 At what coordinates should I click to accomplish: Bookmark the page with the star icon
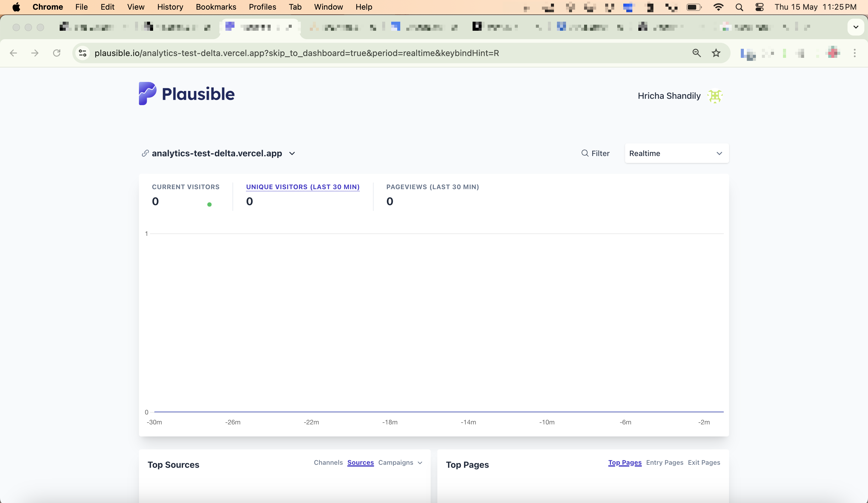[716, 53]
